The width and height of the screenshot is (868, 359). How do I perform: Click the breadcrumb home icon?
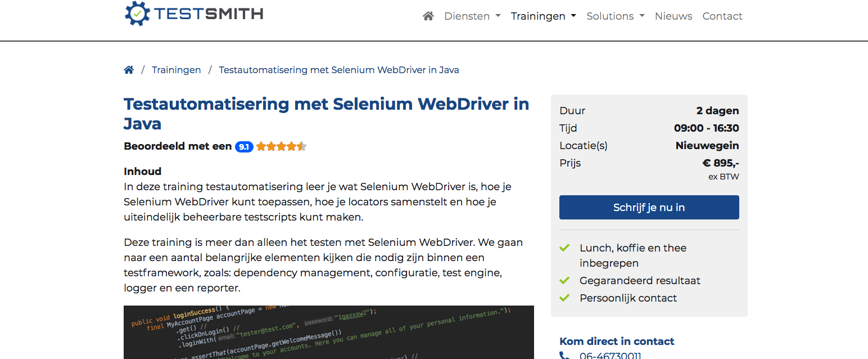pyautogui.click(x=129, y=70)
